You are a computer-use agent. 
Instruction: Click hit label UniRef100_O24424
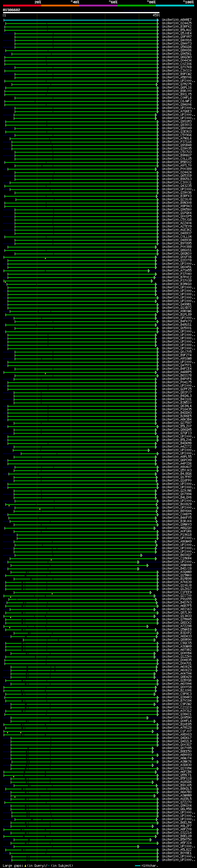pos(177,172)
